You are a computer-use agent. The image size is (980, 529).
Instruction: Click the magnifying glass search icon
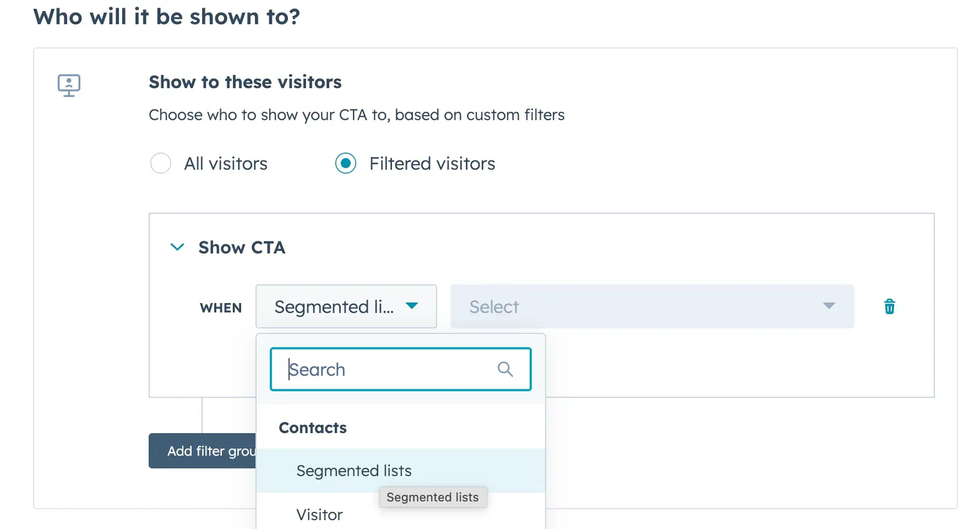(505, 369)
